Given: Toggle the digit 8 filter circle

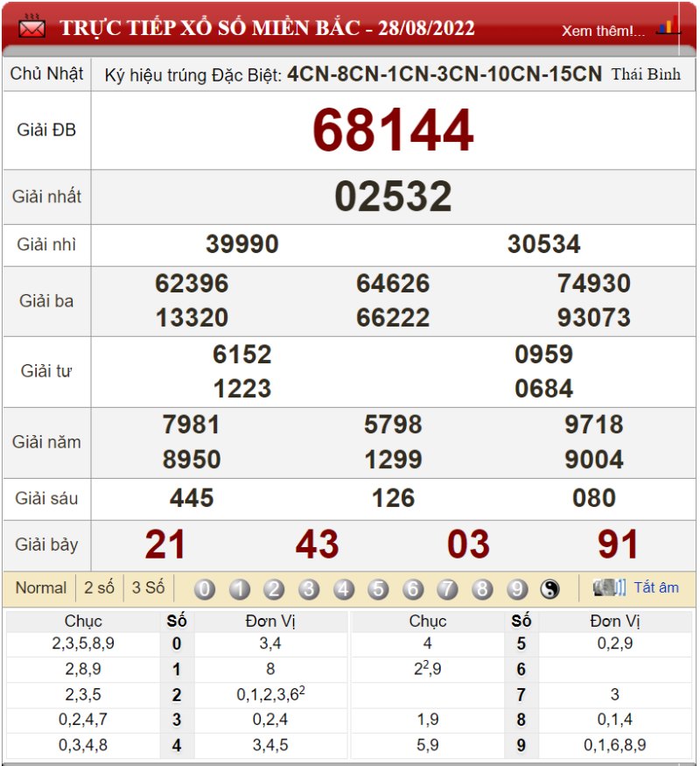Looking at the screenshot, I should coord(482,590).
